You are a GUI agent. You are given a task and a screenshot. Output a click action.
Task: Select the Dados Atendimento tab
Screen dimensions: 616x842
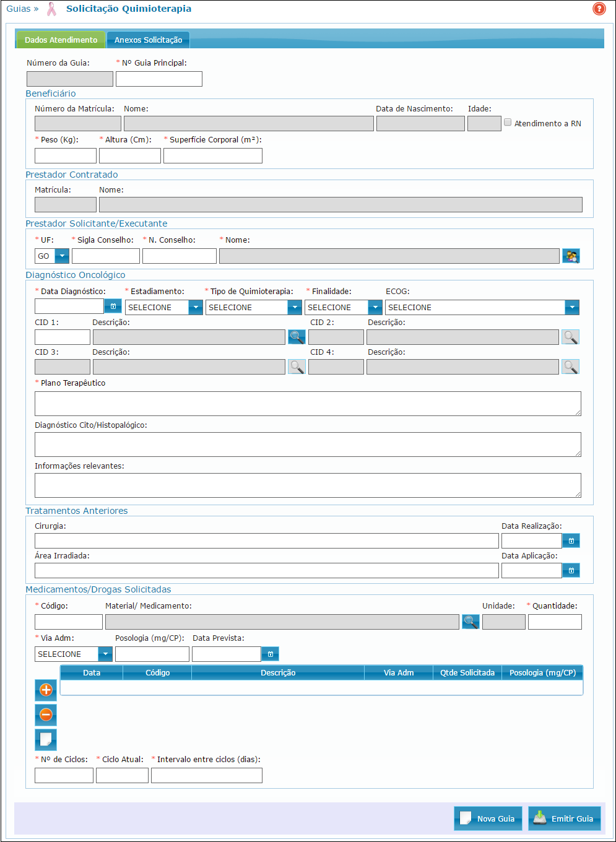[x=61, y=40]
